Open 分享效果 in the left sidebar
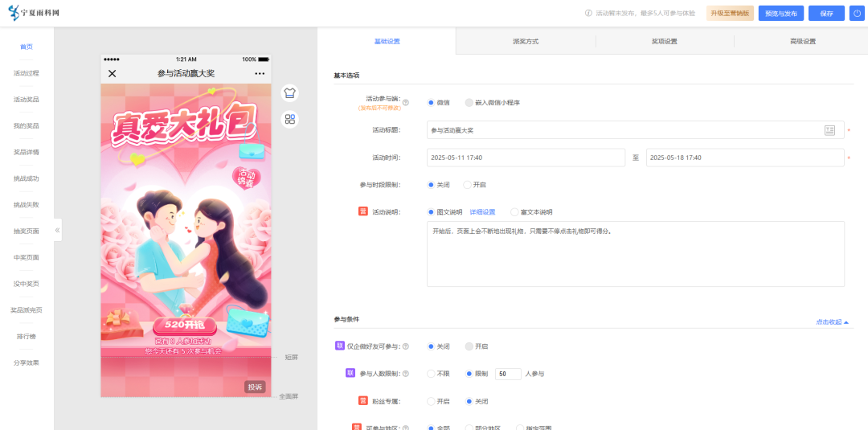The image size is (868, 430). (x=27, y=362)
